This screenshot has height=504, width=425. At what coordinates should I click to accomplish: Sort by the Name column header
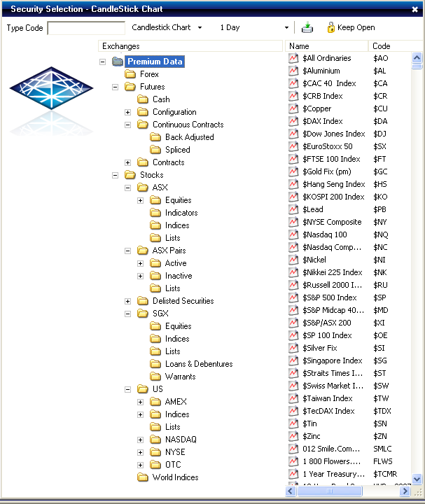326,46
